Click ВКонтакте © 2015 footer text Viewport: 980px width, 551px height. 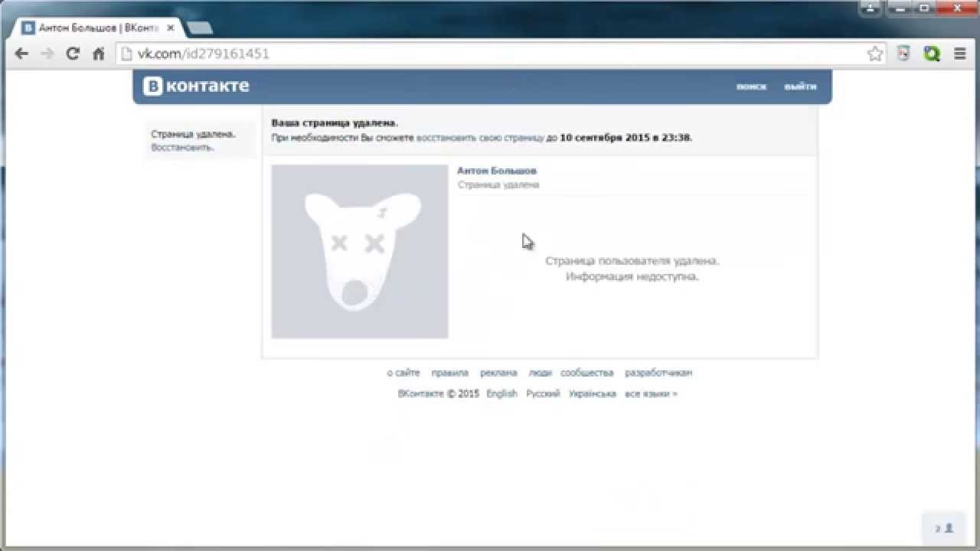(438, 393)
